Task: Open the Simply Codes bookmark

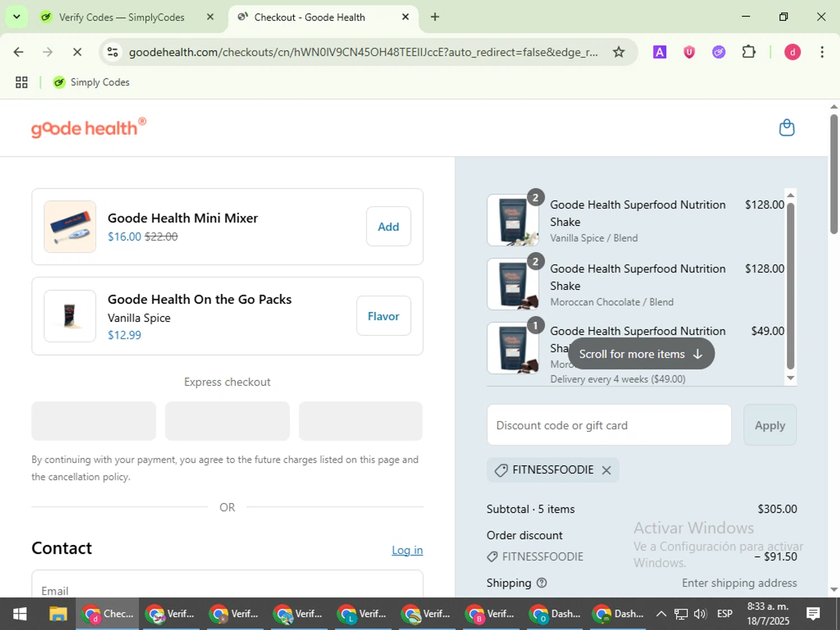Action: coord(91,82)
